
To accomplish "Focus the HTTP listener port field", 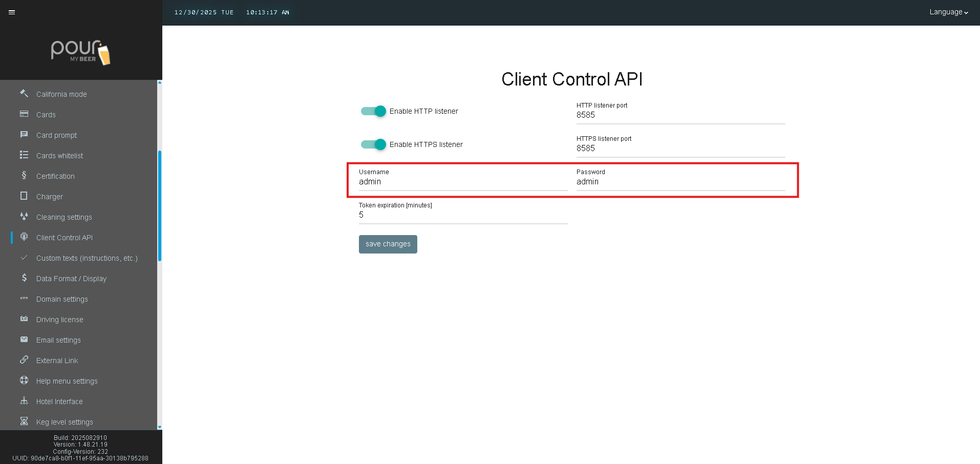I will (680, 115).
